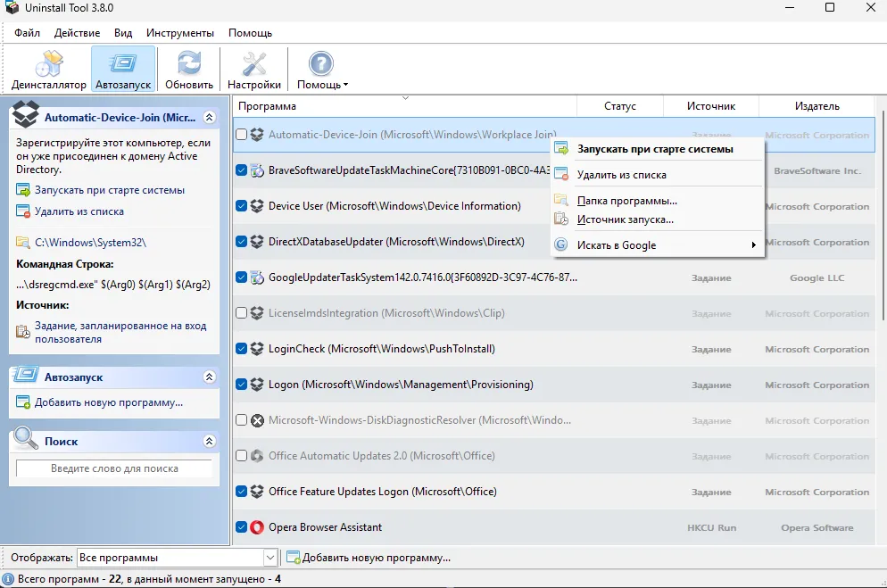Choose Удалить из списка in context menu
This screenshot has height=588, width=887.
pyautogui.click(x=621, y=175)
